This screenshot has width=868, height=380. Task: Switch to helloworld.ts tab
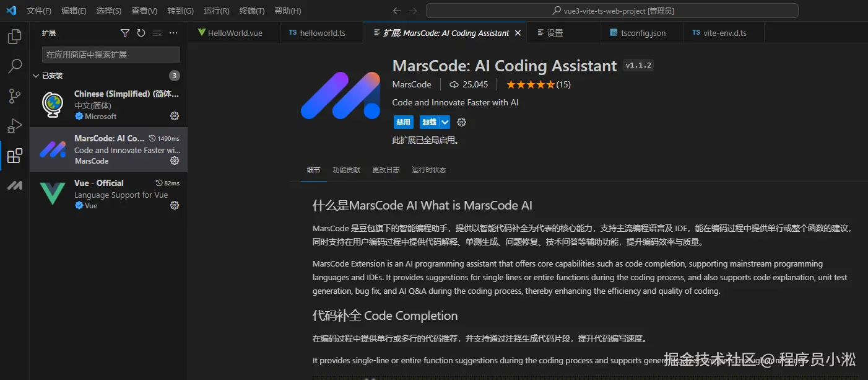(322, 33)
